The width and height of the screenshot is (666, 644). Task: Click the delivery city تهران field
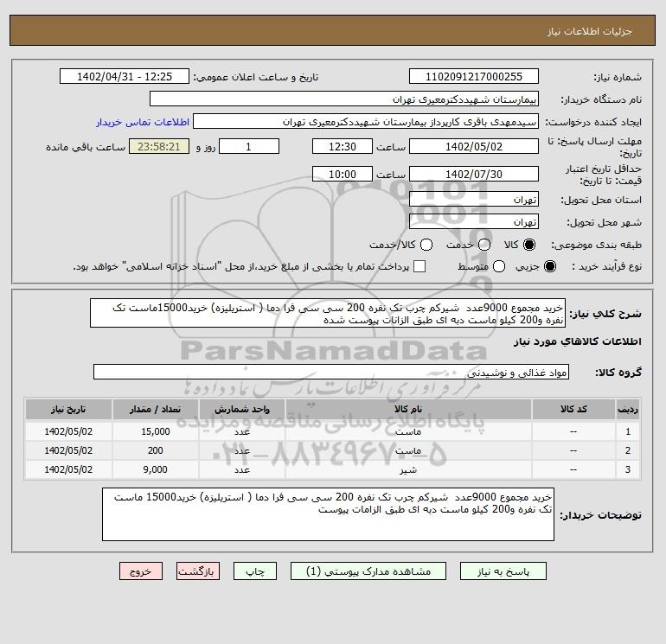coord(474,221)
